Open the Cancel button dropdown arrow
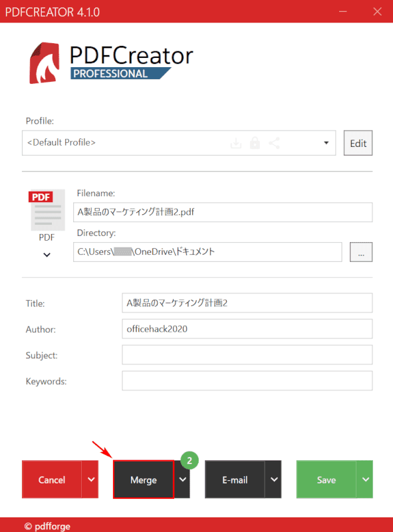This screenshot has height=532, width=393. click(90, 479)
